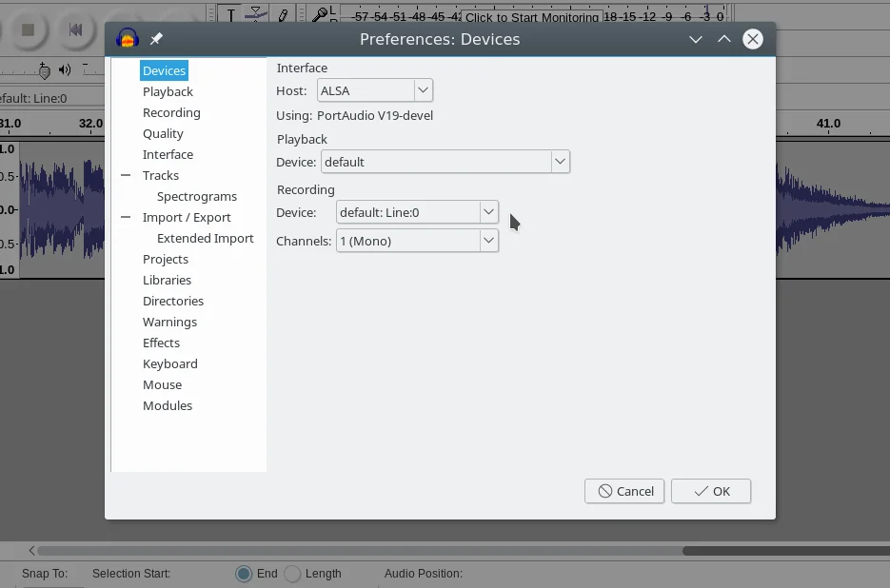Viewport: 890px width, 588px height.
Task: Open Playback preferences category
Action: [x=168, y=91]
